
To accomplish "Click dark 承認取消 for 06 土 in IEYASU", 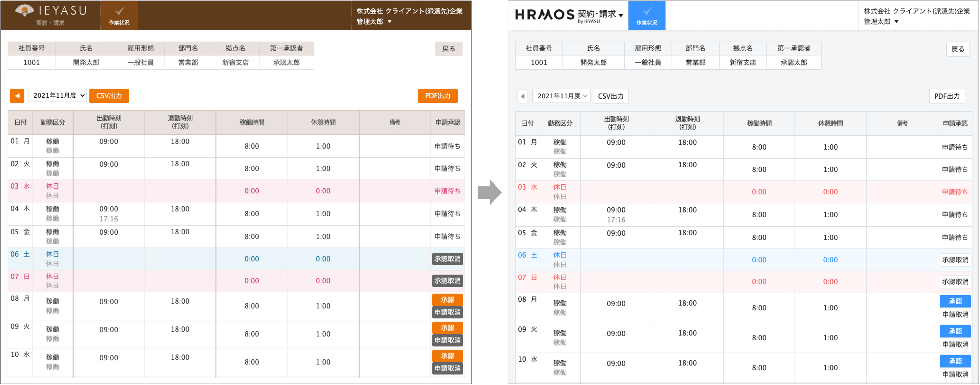I will coord(447,259).
